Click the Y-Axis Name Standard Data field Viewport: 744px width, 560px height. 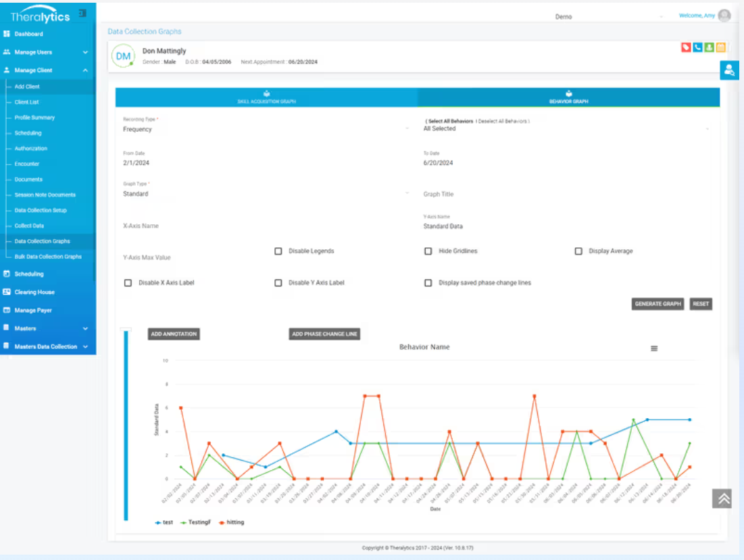tap(566, 226)
